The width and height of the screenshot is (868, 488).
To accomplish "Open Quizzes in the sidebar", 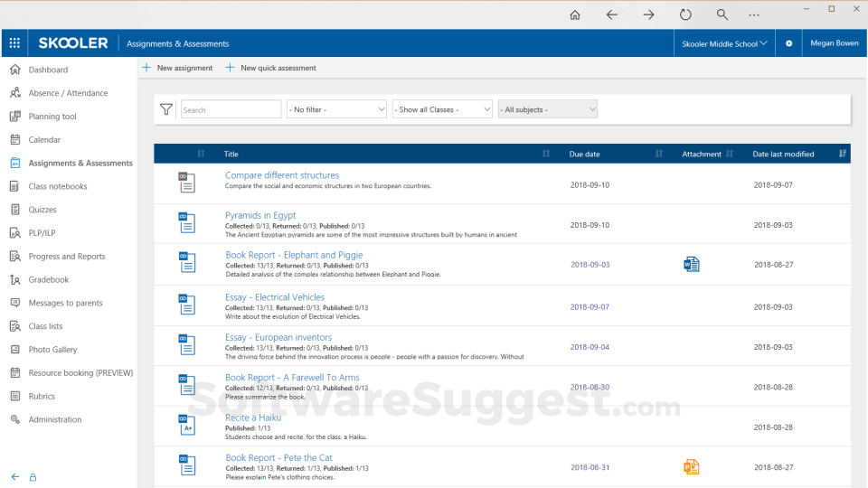I will (x=42, y=209).
